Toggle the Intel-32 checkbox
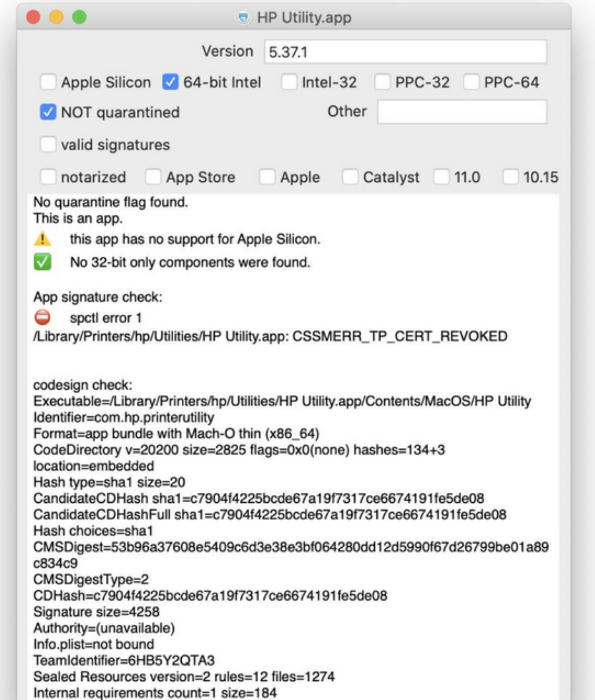595x700 pixels. click(289, 83)
